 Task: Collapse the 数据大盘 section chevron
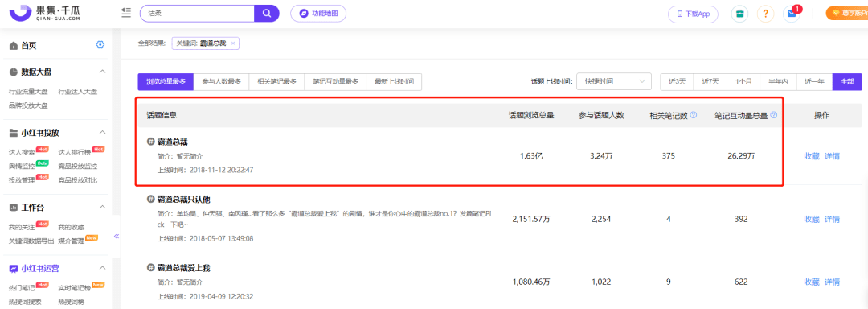[x=102, y=72]
